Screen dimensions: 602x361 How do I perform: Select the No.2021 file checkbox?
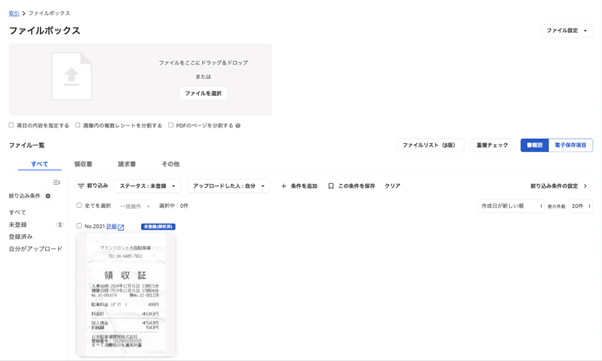click(79, 226)
